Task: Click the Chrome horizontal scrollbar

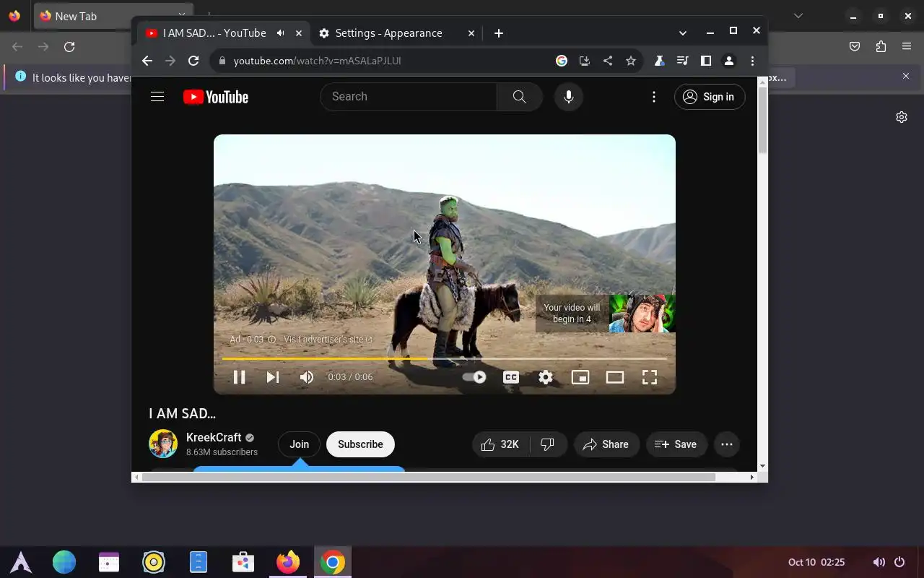Action: click(x=429, y=477)
